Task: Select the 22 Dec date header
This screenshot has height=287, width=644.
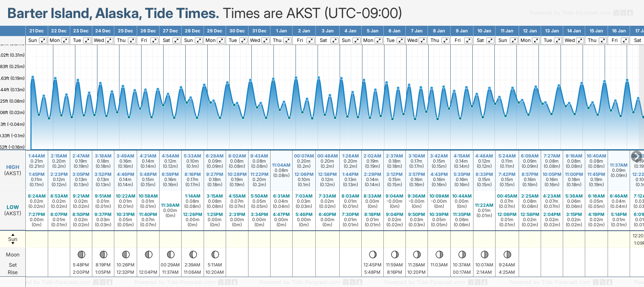Action: click(x=59, y=31)
